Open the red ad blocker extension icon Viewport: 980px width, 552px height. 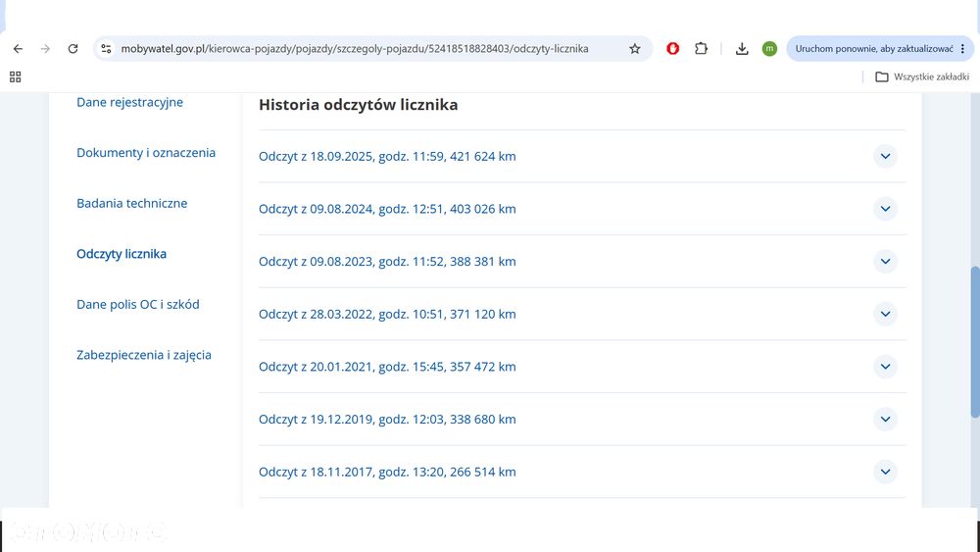[672, 49]
